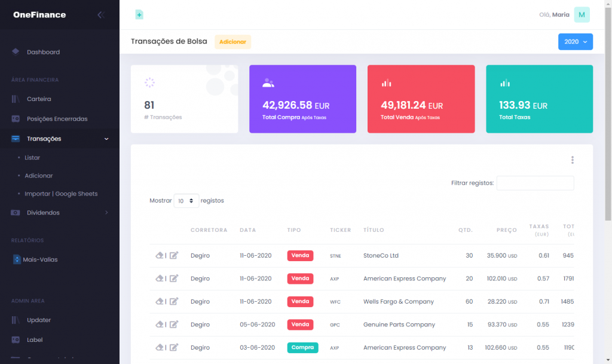This screenshot has height=364, width=612.
Task: Delete the 20-share American Express Venda row
Action: click(159, 279)
